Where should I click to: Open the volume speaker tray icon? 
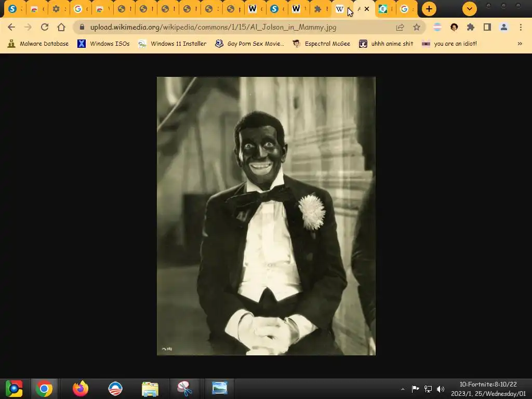click(441, 389)
